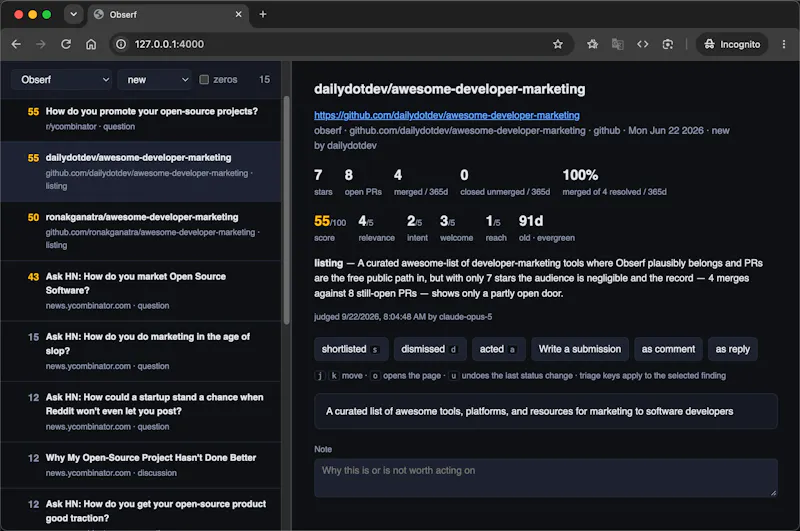Click the as comment button

point(668,349)
